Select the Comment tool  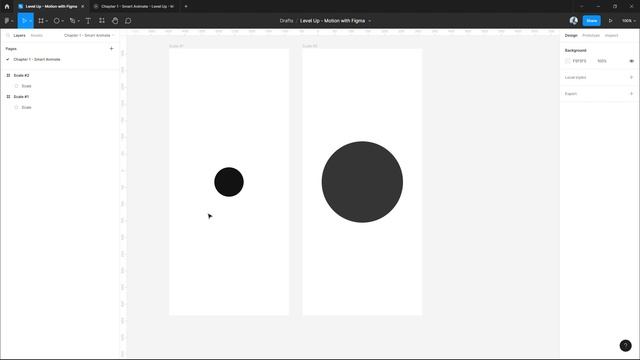click(x=128, y=20)
